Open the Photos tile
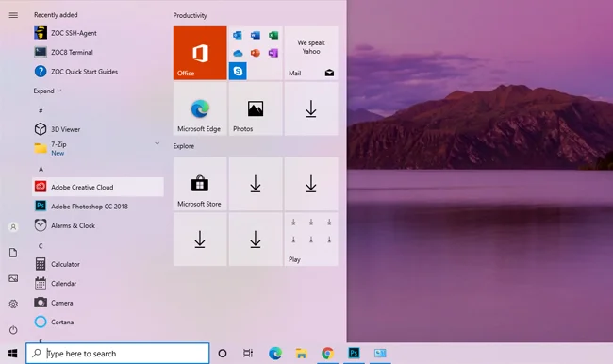 click(x=256, y=108)
